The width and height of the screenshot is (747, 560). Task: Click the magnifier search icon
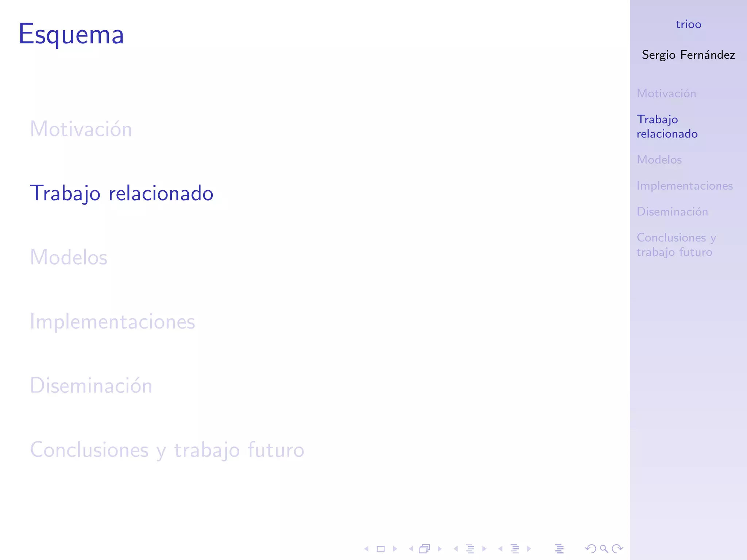tap(604, 549)
